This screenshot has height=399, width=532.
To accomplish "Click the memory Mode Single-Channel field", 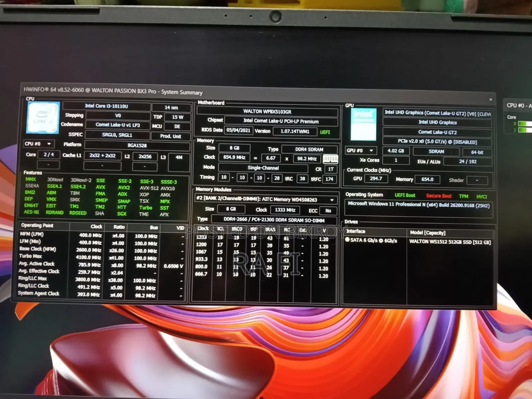I will 263,168.
